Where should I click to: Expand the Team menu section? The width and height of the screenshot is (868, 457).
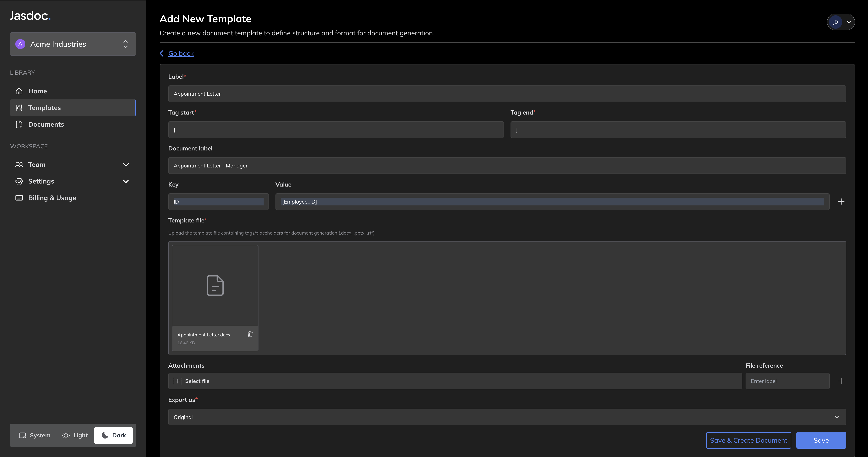coord(126,164)
